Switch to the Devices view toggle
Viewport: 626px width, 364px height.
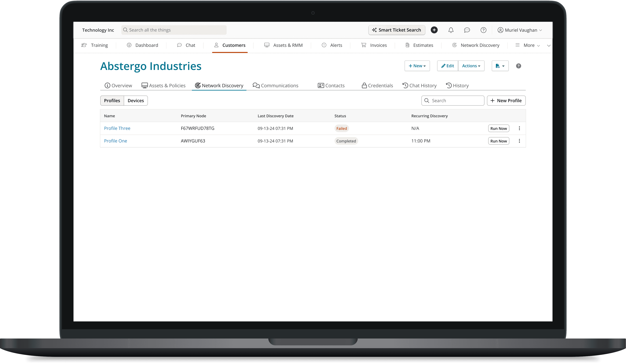136,101
